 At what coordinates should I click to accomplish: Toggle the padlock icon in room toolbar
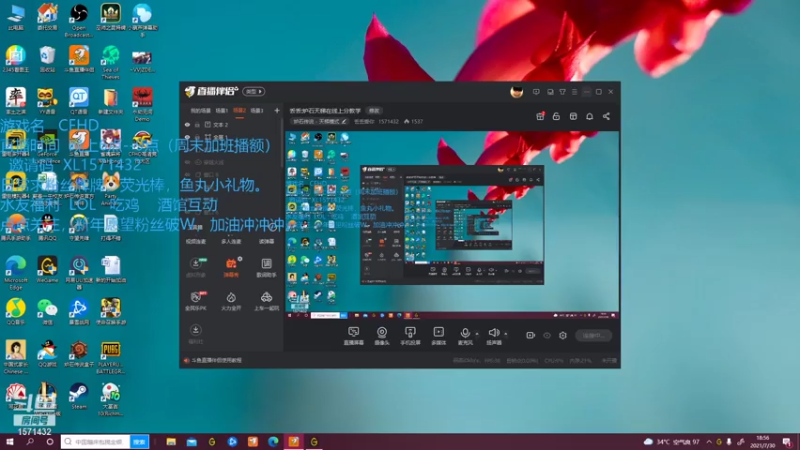(x=556, y=116)
